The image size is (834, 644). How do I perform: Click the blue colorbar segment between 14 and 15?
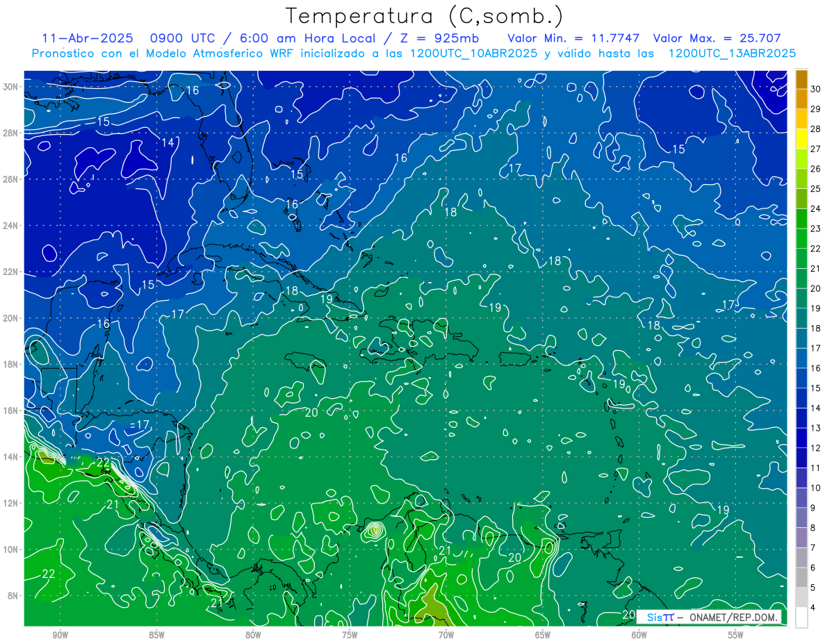click(x=801, y=397)
